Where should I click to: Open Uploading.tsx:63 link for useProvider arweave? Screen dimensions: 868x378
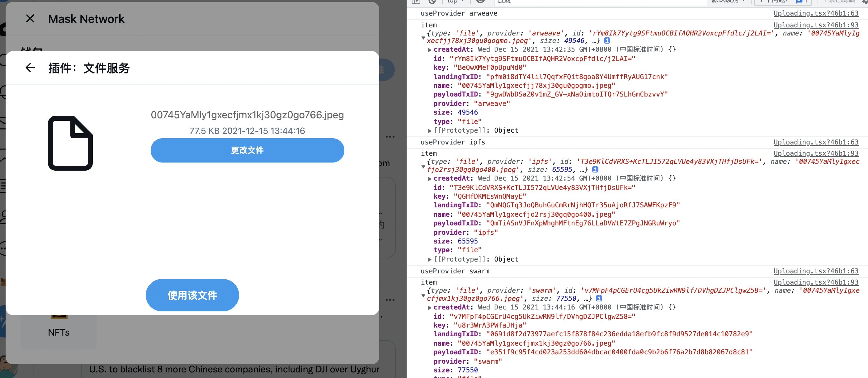point(815,13)
